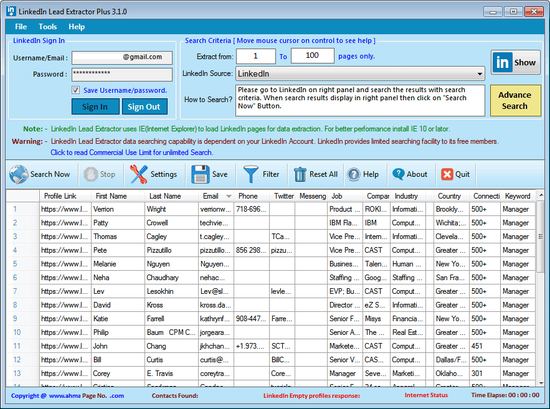Viewport: 550px width, 409px height.
Task: Click the Reset All trash icon
Action: pos(300,174)
